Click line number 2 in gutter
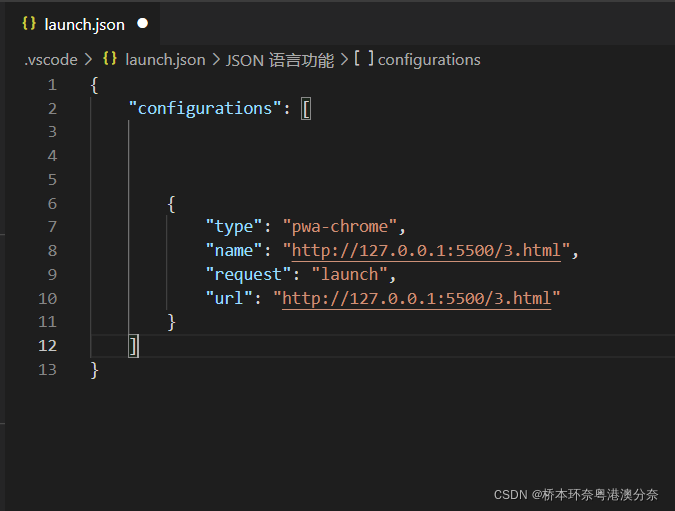This screenshot has height=511, width=675. tap(52, 108)
